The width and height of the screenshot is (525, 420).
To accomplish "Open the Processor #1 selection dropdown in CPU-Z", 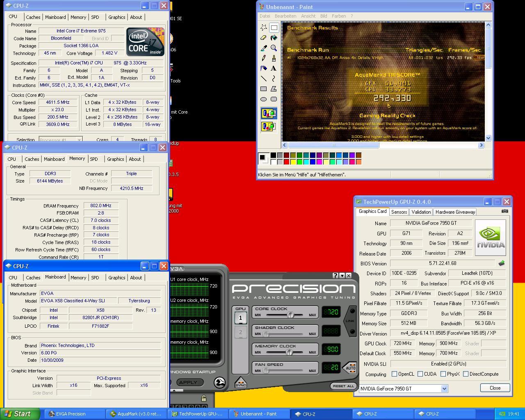I will click(x=79, y=140).
